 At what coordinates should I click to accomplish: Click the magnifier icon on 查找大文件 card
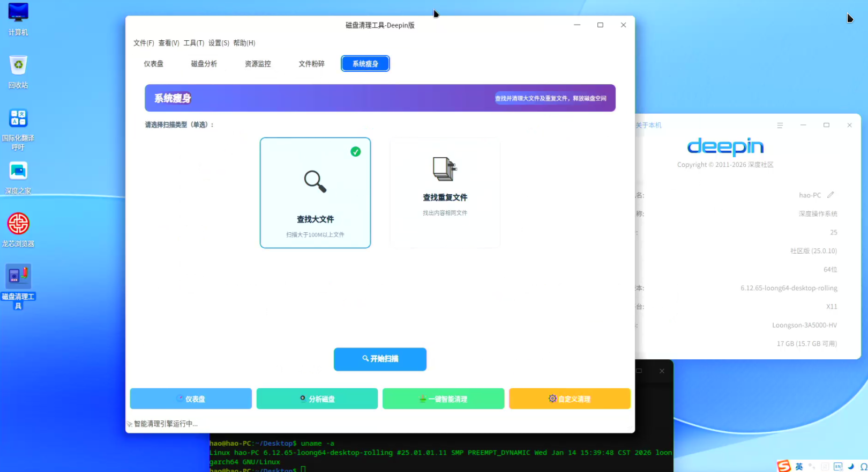click(315, 181)
